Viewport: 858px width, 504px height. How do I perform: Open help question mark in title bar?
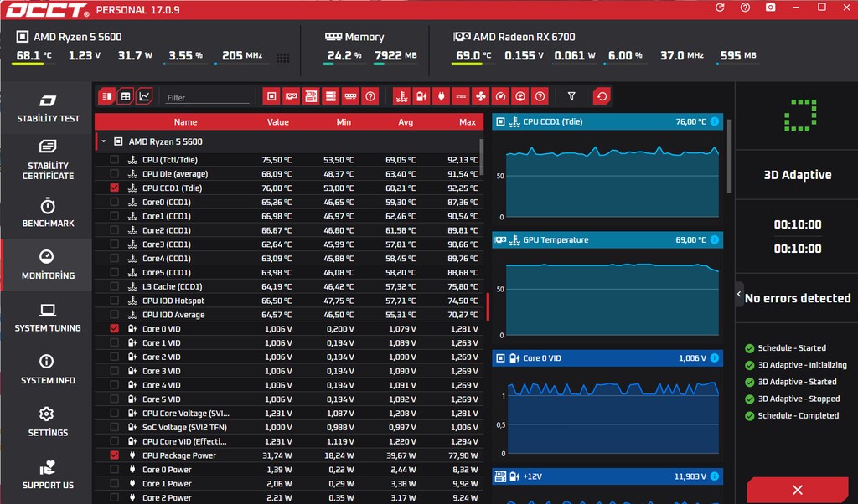coord(745,8)
